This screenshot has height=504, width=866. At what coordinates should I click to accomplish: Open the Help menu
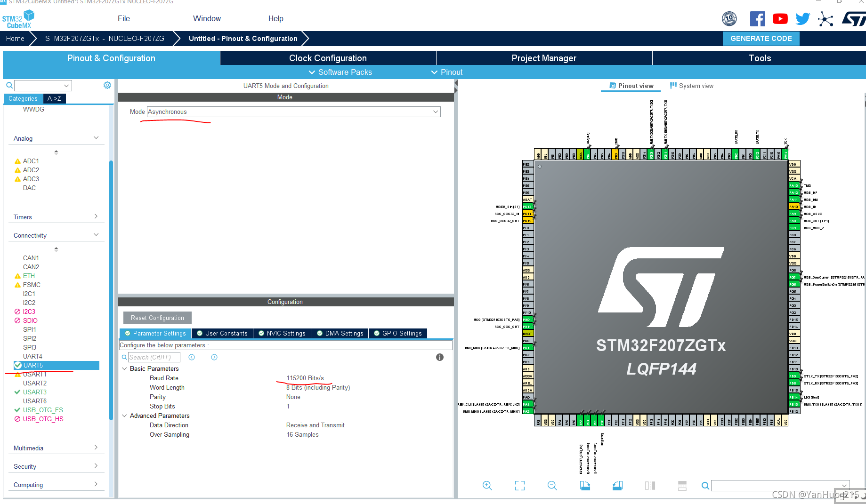coord(276,18)
